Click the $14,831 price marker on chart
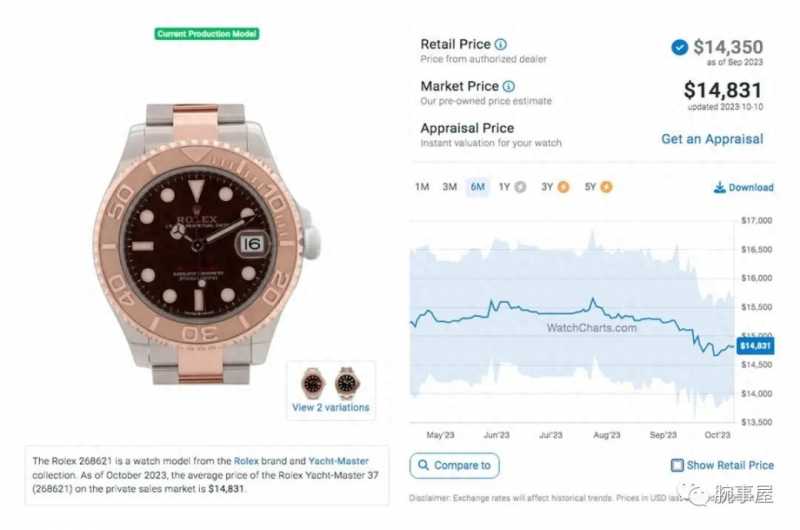The height and width of the screenshot is (530, 800). [755, 346]
